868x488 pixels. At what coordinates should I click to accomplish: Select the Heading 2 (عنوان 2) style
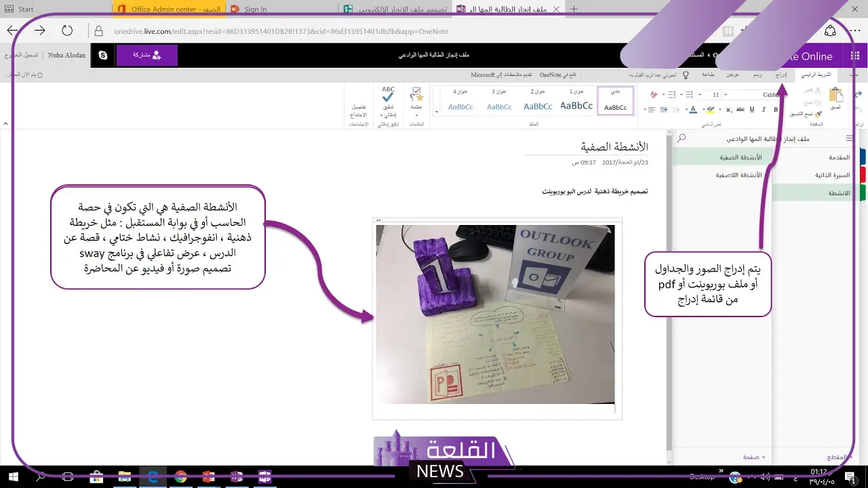click(x=538, y=100)
